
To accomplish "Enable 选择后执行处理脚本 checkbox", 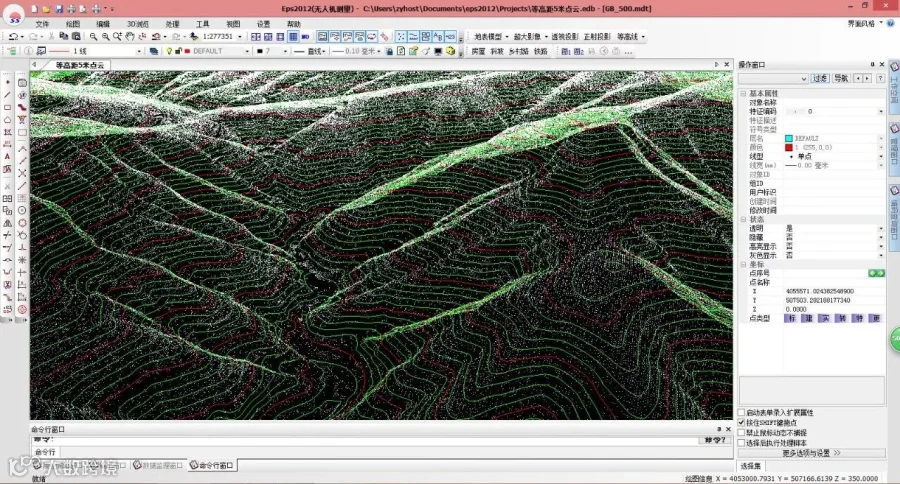I will (x=741, y=443).
